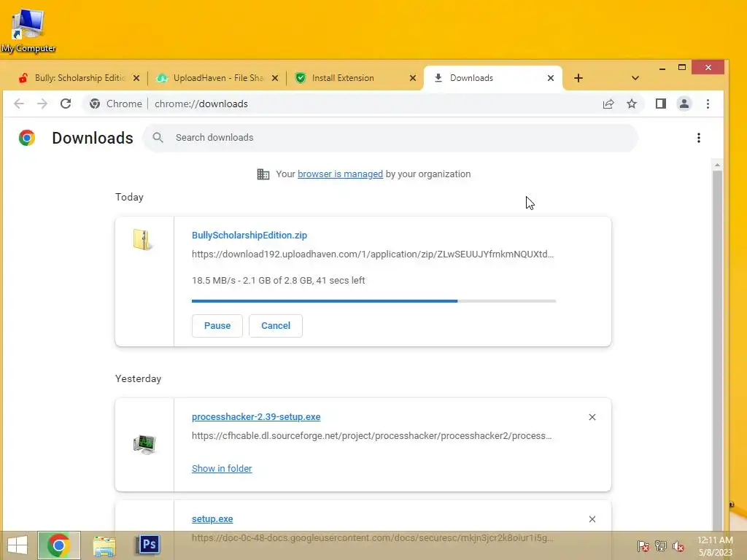This screenshot has width=747, height=560.
Task: Switch to UploadHaven File Sharing tab
Action: (217, 78)
